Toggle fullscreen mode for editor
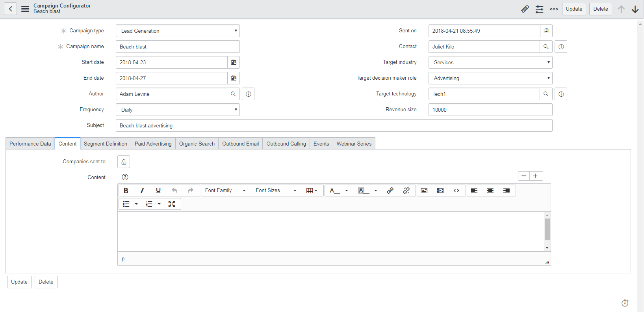Image resolution: width=644 pixels, height=312 pixels. (x=172, y=204)
